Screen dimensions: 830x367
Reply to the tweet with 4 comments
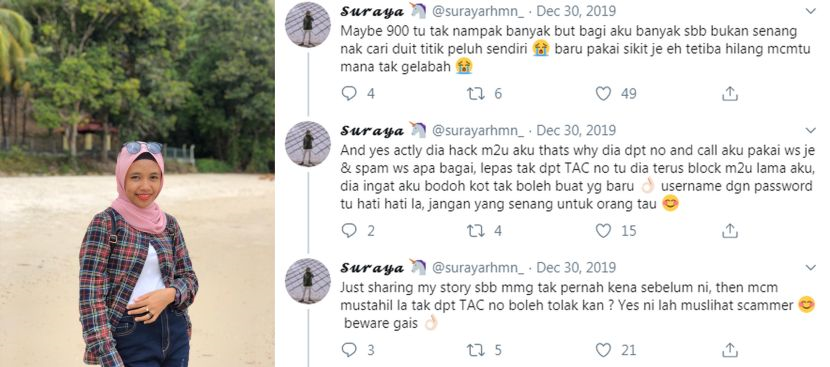[349, 94]
